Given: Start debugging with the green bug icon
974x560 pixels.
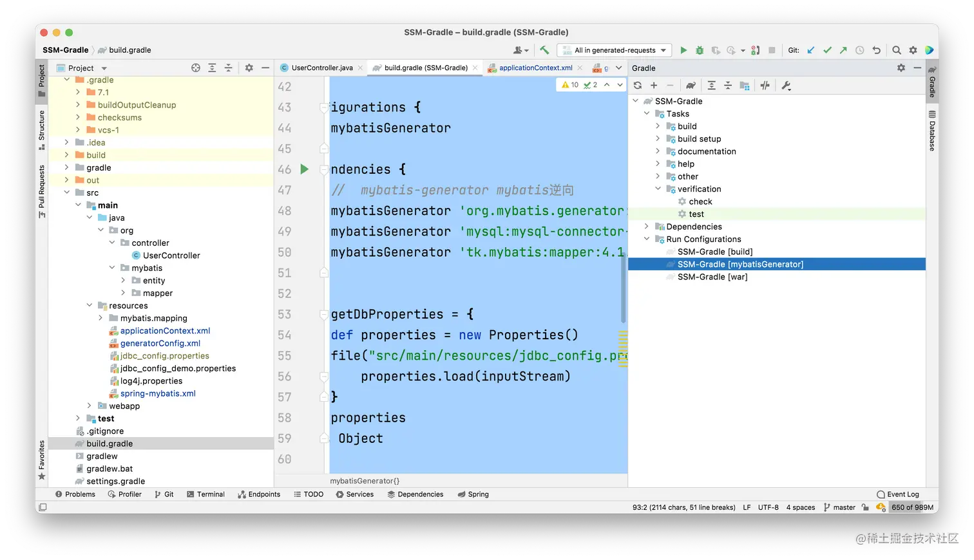Looking at the screenshot, I should (700, 50).
